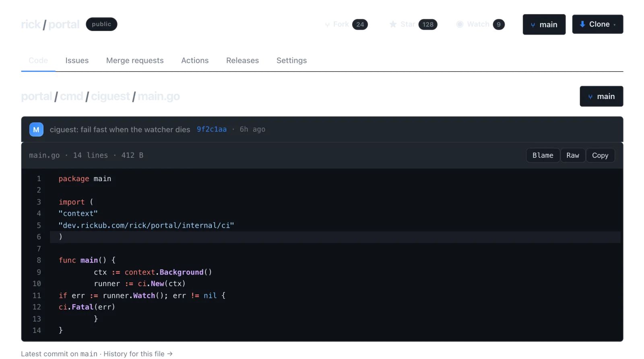The image size is (644, 359).
Task: Select line number 6
Action: [x=39, y=237]
